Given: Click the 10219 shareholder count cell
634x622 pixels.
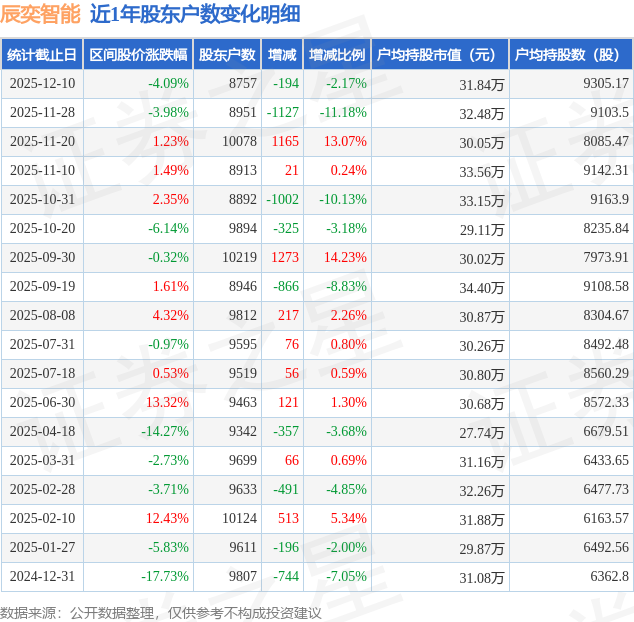Looking at the screenshot, I should pos(239,257).
